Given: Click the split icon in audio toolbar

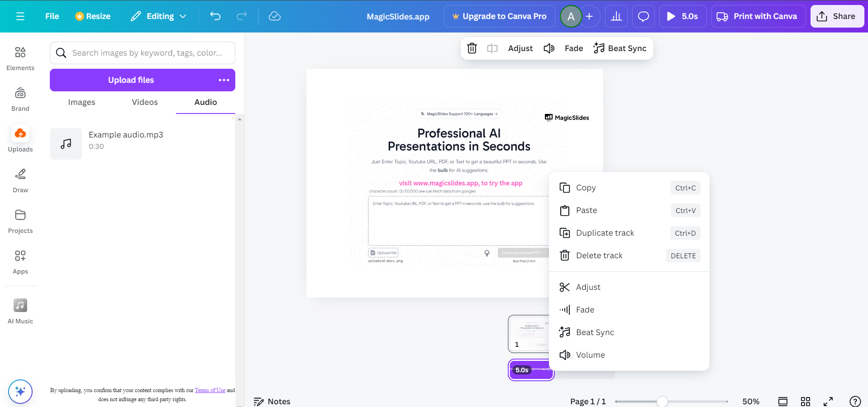Looking at the screenshot, I should [x=492, y=48].
